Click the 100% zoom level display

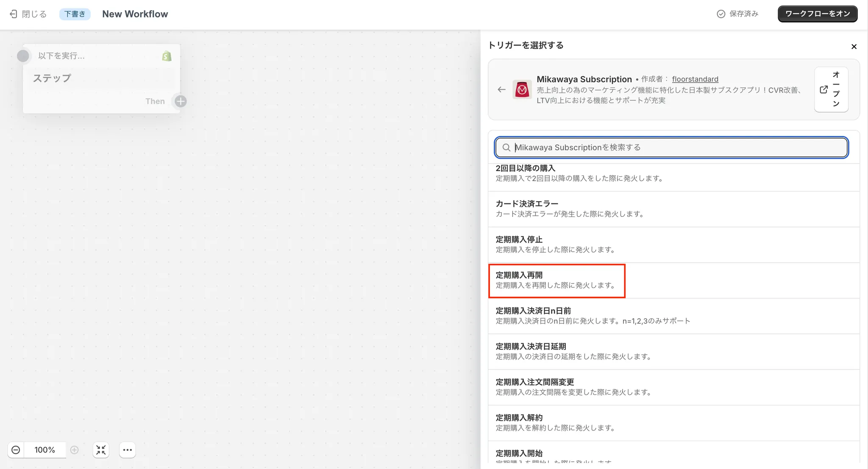(45, 450)
